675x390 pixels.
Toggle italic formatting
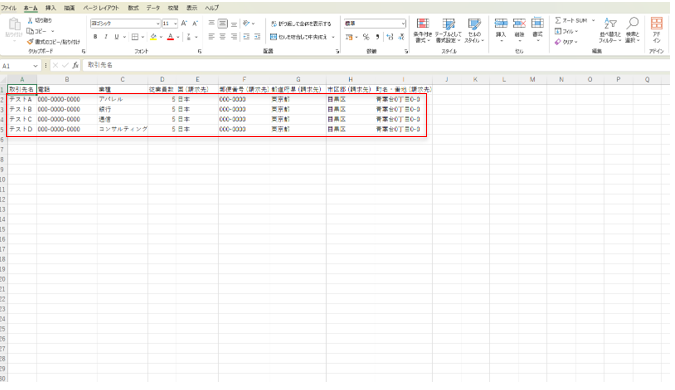[106, 37]
